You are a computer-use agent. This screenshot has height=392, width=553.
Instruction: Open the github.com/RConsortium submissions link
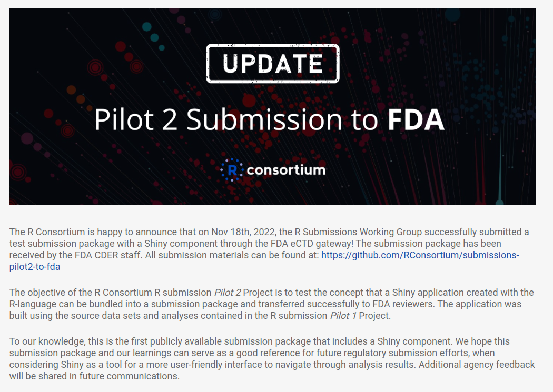tap(420, 255)
